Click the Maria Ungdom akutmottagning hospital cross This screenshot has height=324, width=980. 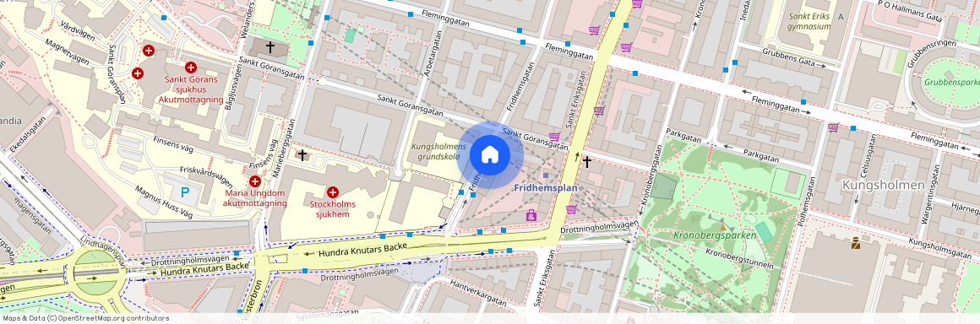coord(255,181)
